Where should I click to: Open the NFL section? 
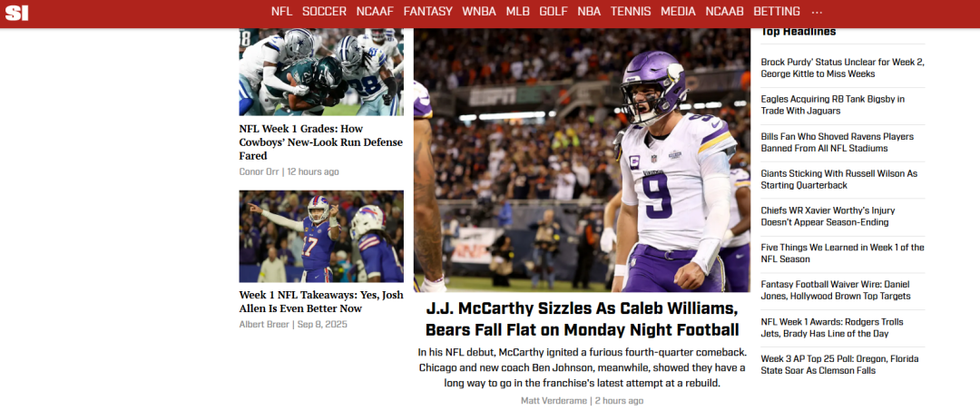(x=281, y=11)
